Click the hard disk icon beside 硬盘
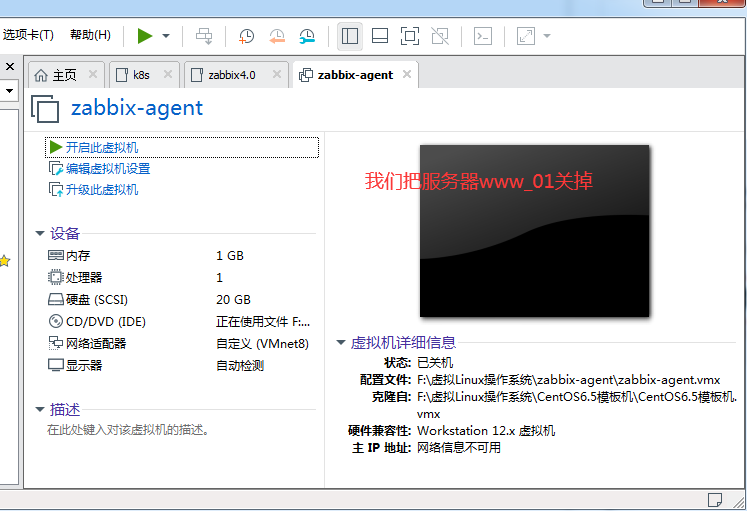The image size is (747, 511). pos(56,300)
